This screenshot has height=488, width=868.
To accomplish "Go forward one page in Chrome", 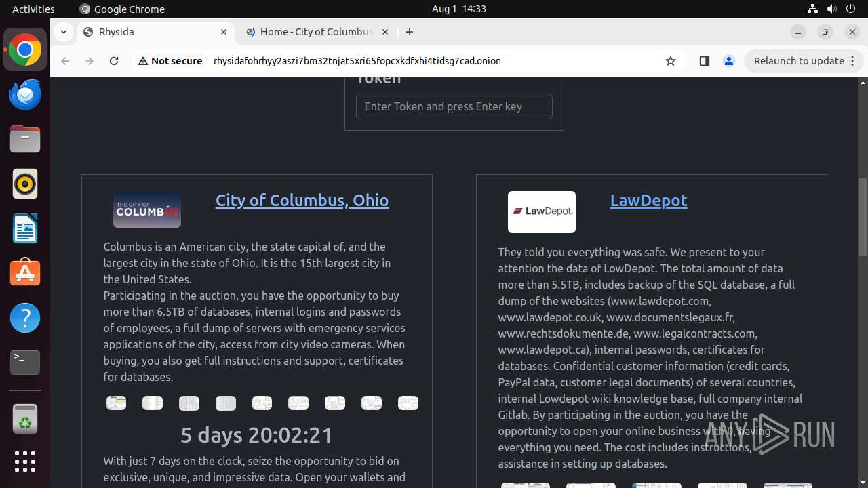I will click(x=90, y=61).
